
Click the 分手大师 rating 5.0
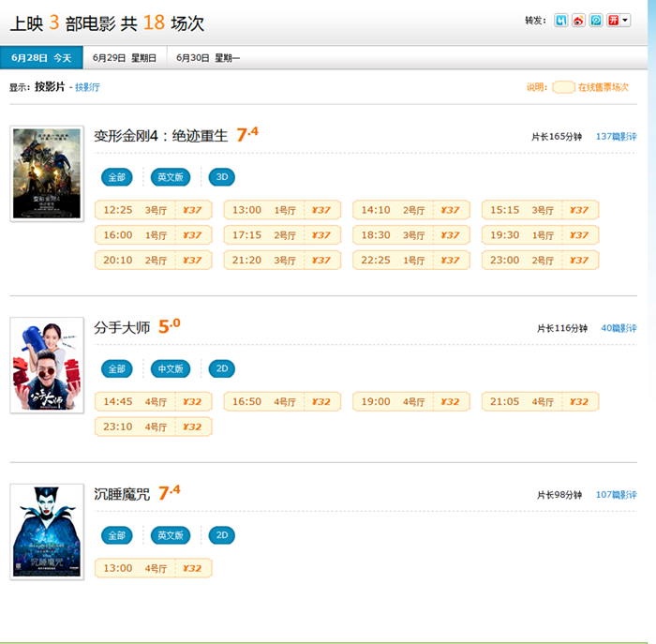tap(169, 326)
